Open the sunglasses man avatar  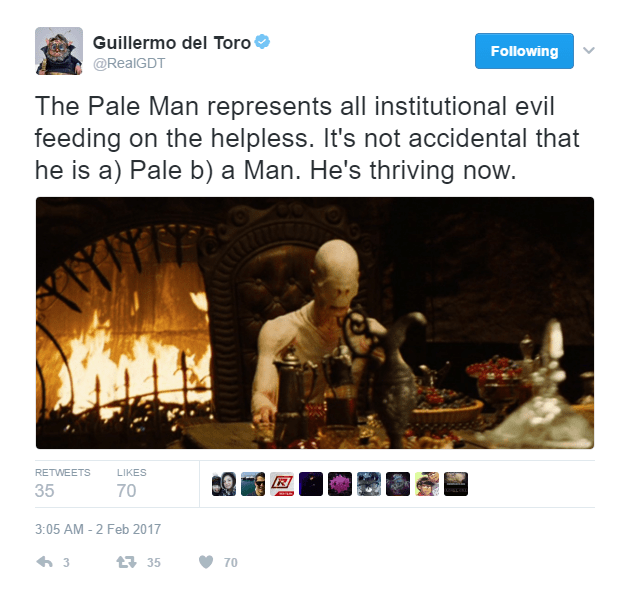coord(253,484)
